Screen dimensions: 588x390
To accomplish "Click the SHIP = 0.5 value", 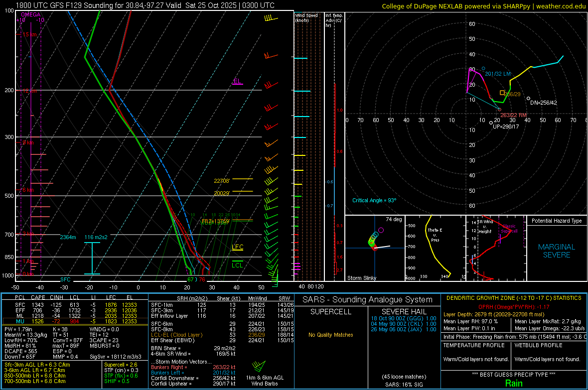I will pyautogui.click(x=117, y=381).
